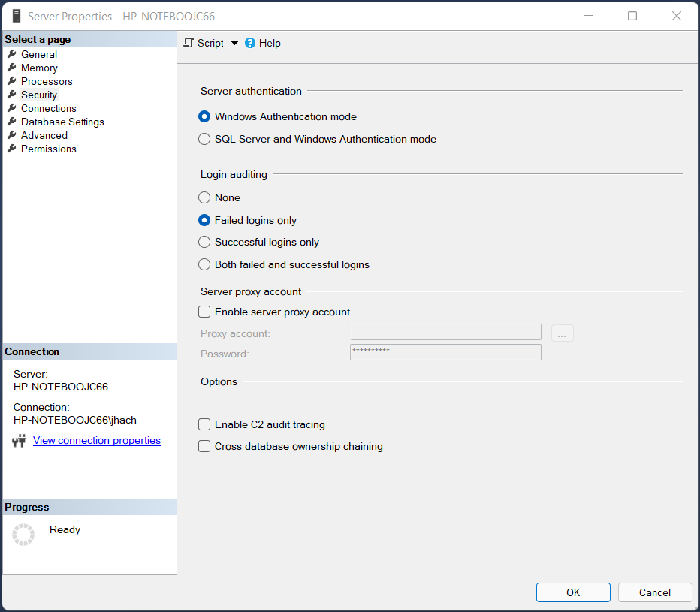Image resolution: width=700 pixels, height=612 pixels.
Task: Click the wrench icon next to General
Action: pyautogui.click(x=12, y=54)
